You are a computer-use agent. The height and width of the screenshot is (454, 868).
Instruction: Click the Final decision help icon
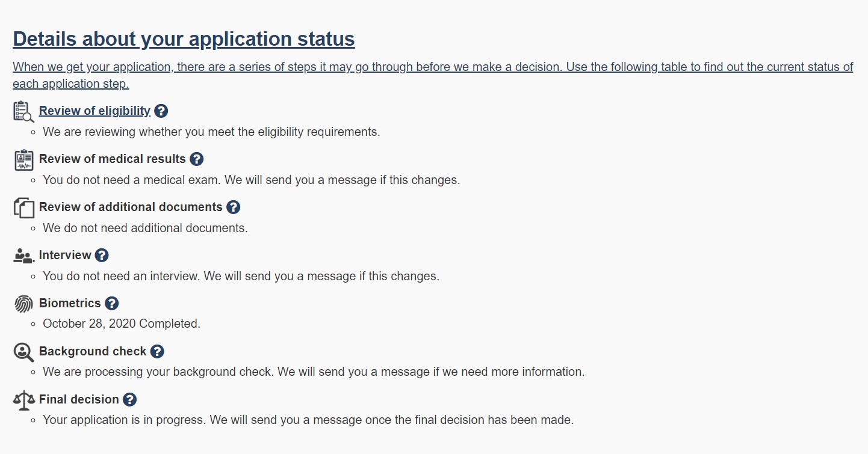129,400
